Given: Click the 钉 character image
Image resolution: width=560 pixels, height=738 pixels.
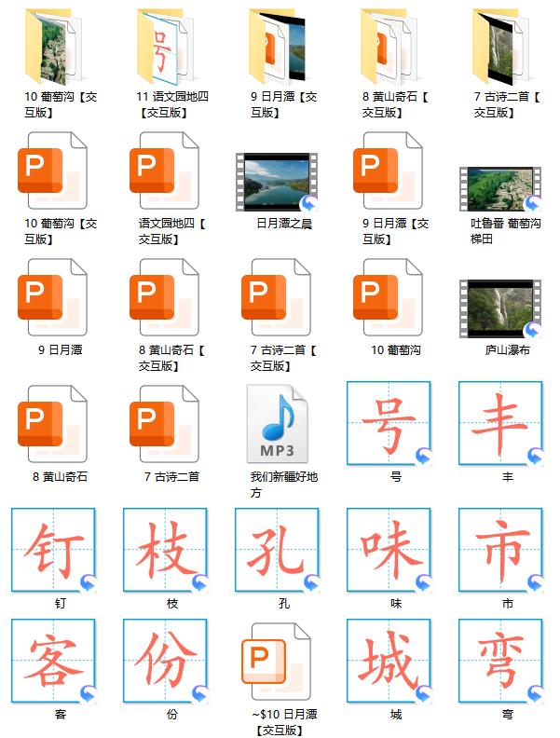Looking at the screenshot, I should [53, 550].
